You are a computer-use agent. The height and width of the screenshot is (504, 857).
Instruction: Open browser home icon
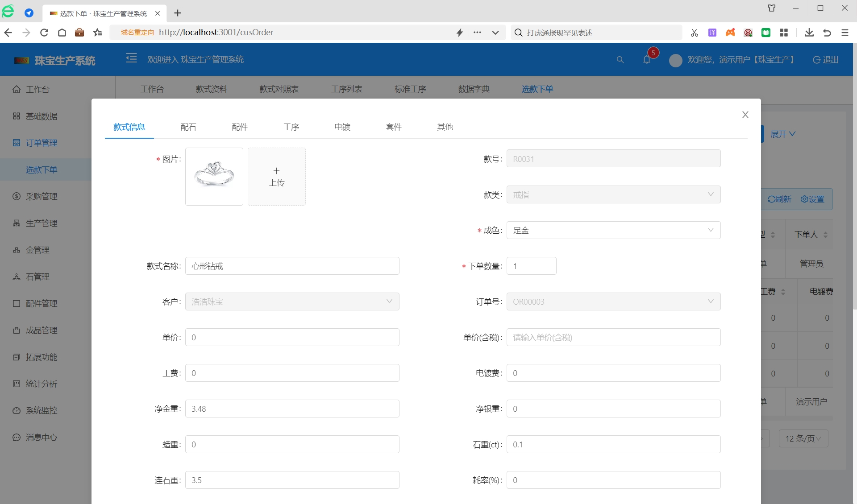coord(62,33)
